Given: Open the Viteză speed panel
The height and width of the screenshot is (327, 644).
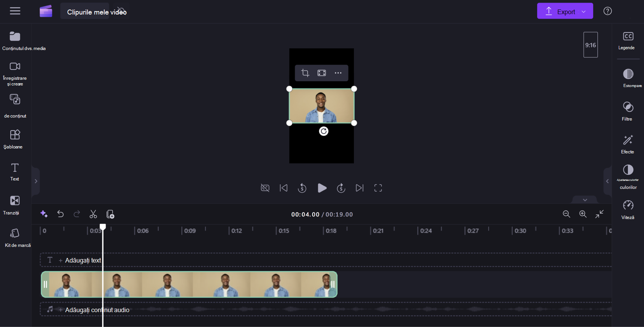Looking at the screenshot, I should tap(628, 209).
